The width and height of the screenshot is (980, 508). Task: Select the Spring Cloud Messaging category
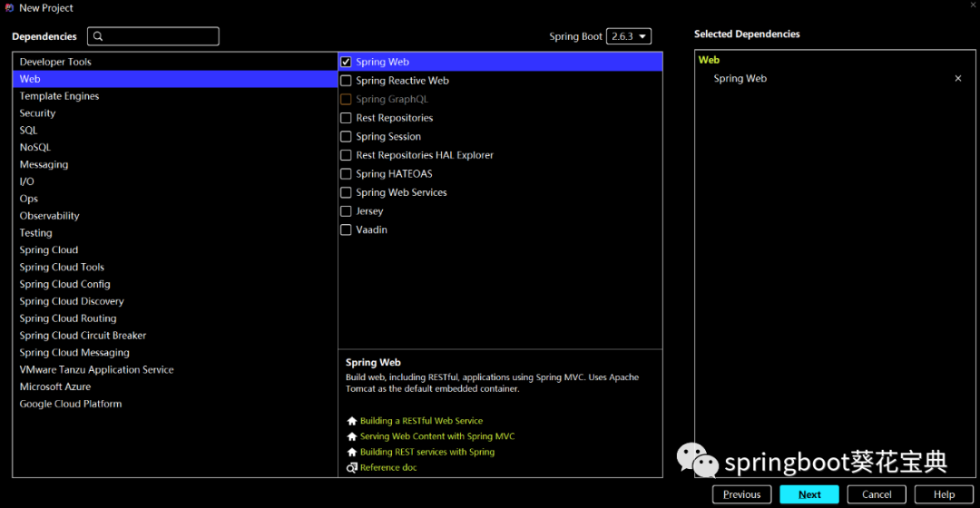175,352
